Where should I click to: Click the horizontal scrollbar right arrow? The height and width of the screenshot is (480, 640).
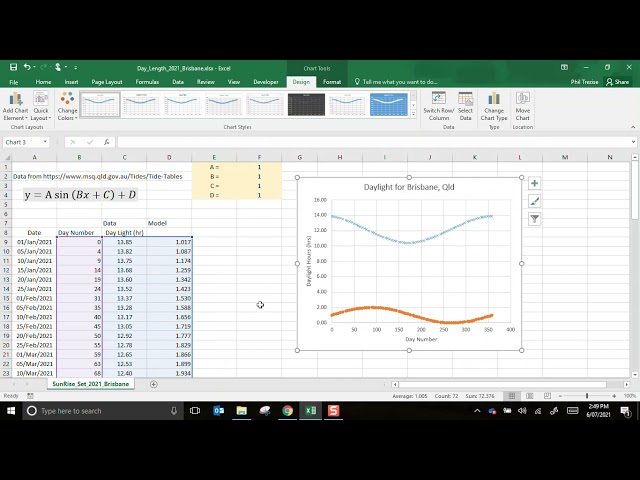(627, 384)
